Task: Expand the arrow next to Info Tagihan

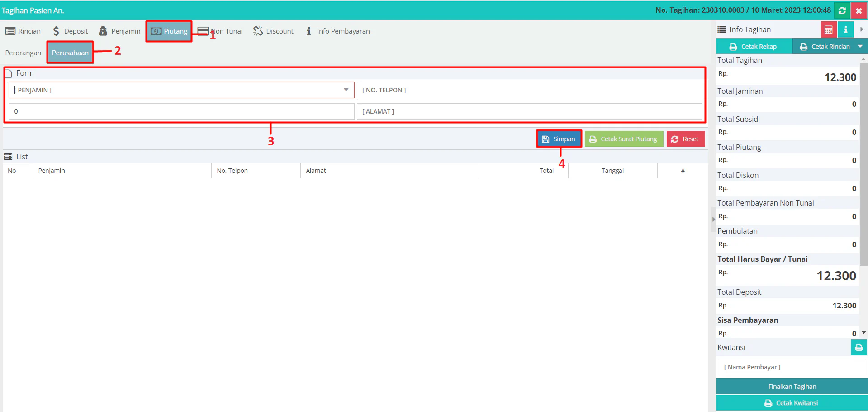Action: coord(861,29)
